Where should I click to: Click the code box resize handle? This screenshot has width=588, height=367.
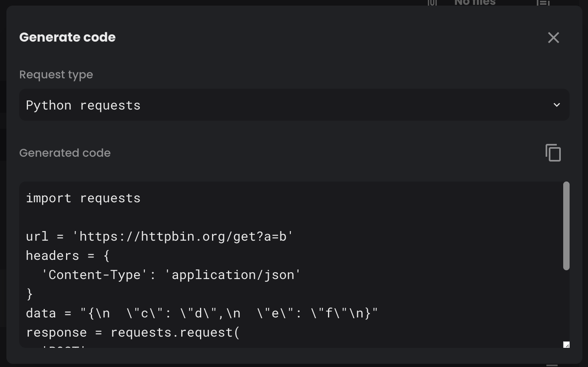pyautogui.click(x=566, y=345)
